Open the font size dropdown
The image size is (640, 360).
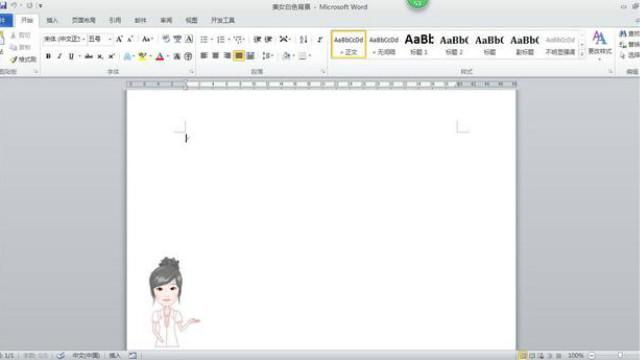pyautogui.click(x=110, y=39)
